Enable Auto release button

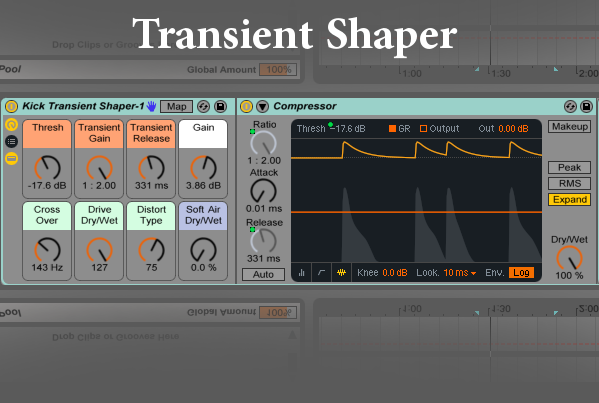coord(263,274)
